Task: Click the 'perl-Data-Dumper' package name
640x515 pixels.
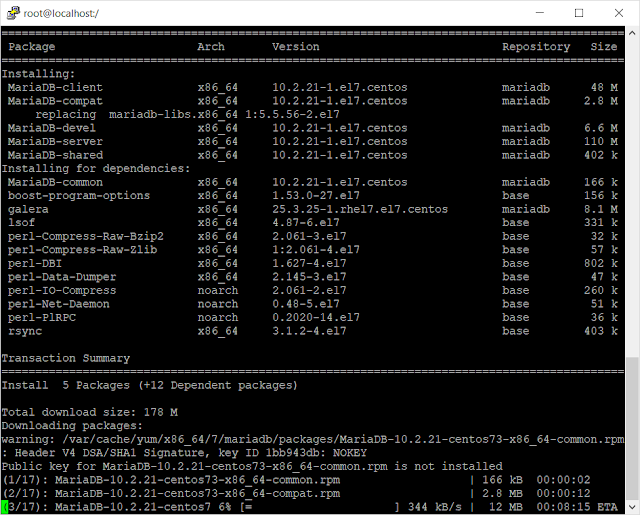Action: (62, 277)
